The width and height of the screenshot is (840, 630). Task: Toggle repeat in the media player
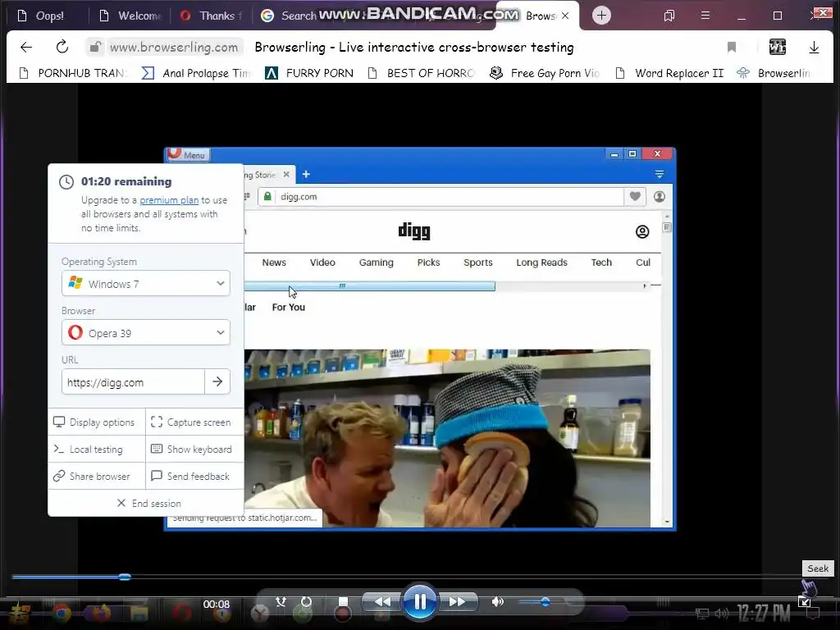(306, 601)
